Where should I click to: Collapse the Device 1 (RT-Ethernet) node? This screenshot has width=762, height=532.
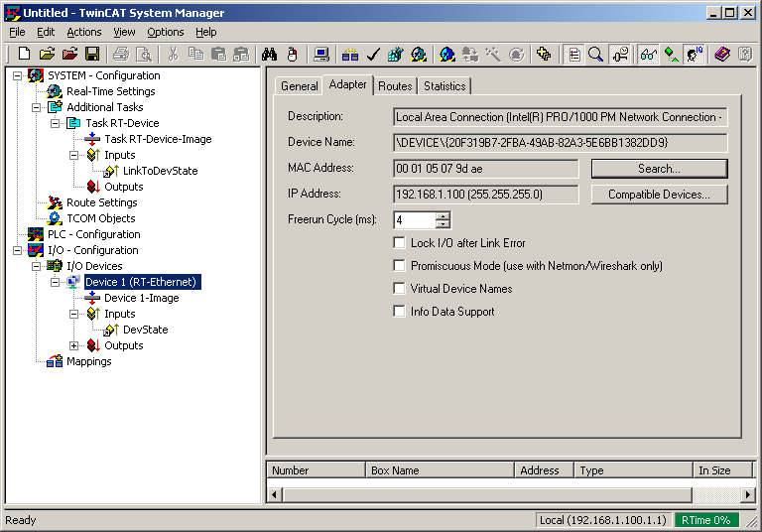(56, 282)
